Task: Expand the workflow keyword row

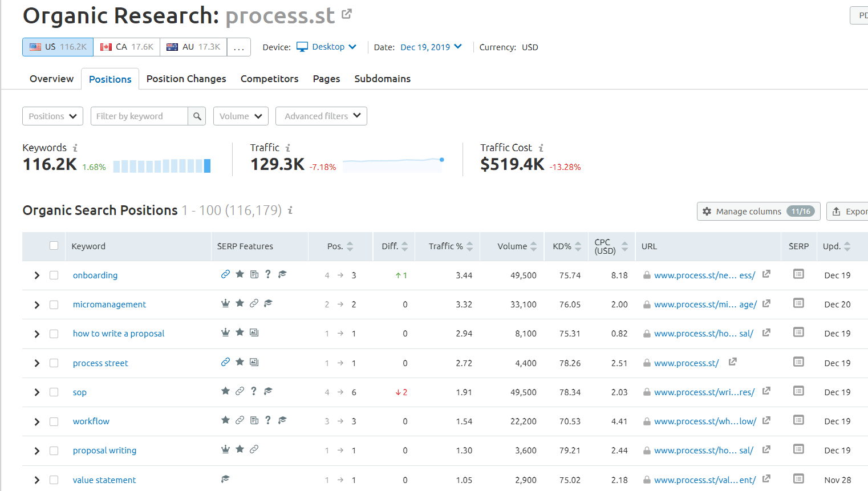Action: coord(36,421)
